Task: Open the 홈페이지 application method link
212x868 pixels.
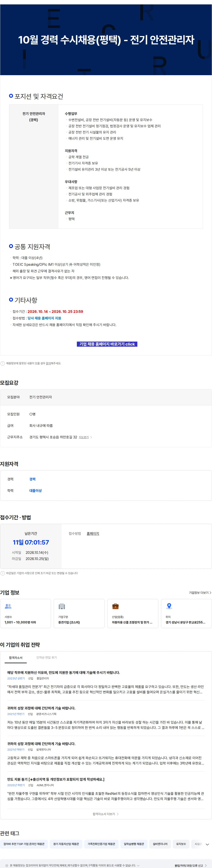Action: (93, 533)
